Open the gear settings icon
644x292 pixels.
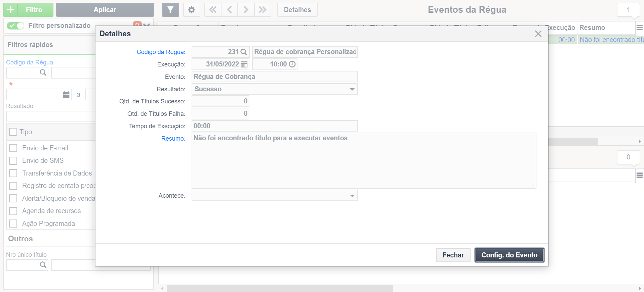(192, 10)
